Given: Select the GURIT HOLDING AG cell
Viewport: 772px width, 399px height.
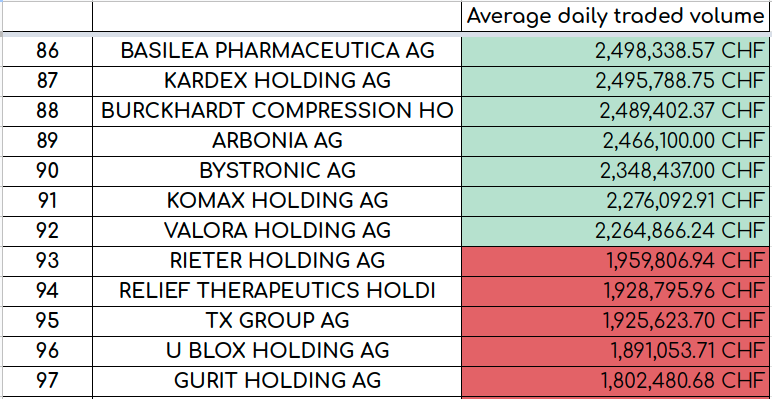Looking at the screenshot, I should 277,381.
